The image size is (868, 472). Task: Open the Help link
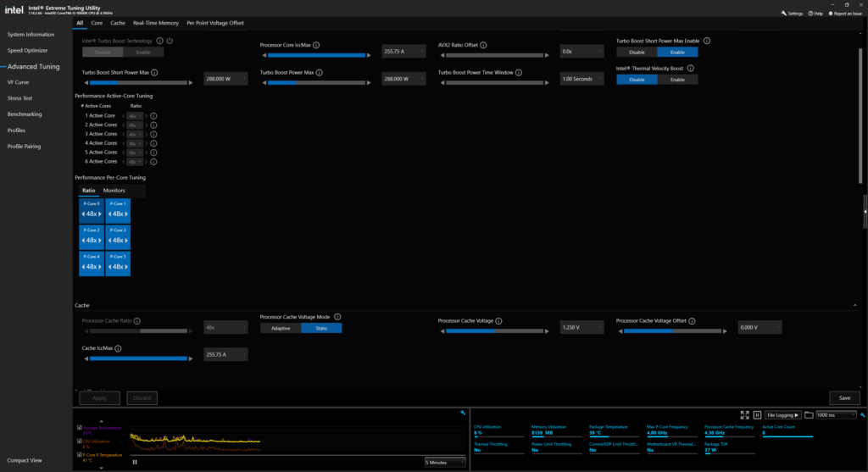tap(815, 14)
